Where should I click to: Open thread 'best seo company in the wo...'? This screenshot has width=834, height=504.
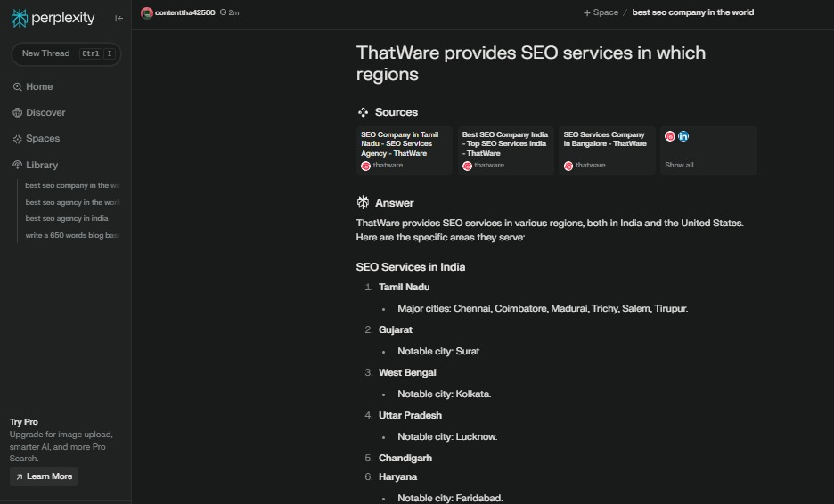[72, 185]
